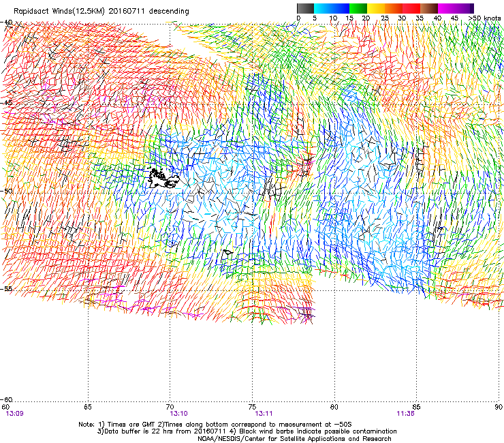Click the orange 25-30 knots legend segment

(394, 8)
